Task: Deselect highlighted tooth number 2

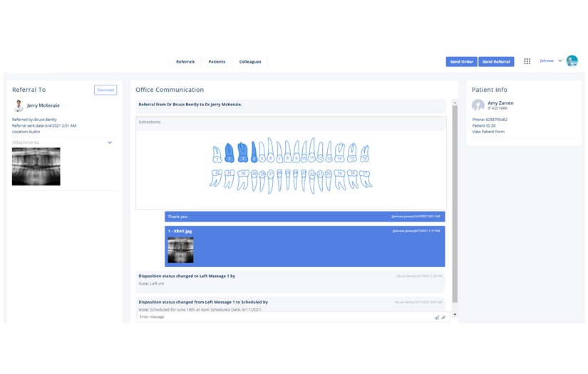Action: (229, 153)
